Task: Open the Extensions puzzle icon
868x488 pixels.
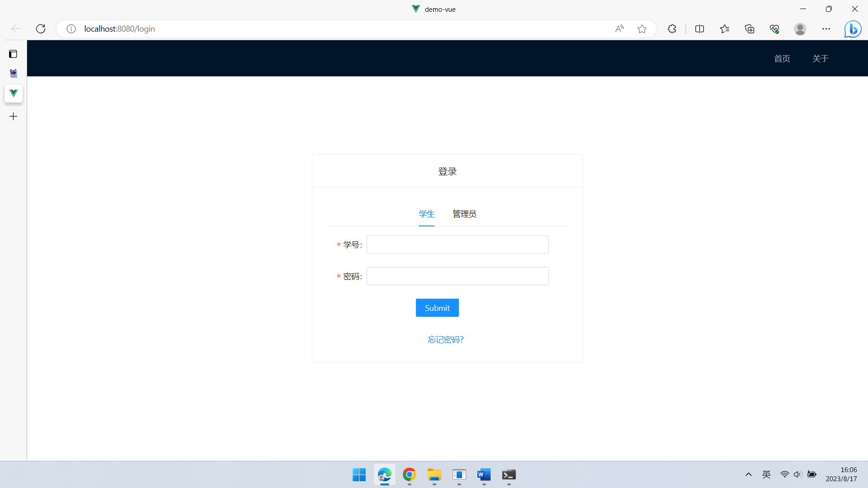Action: (x=672, y=29)
